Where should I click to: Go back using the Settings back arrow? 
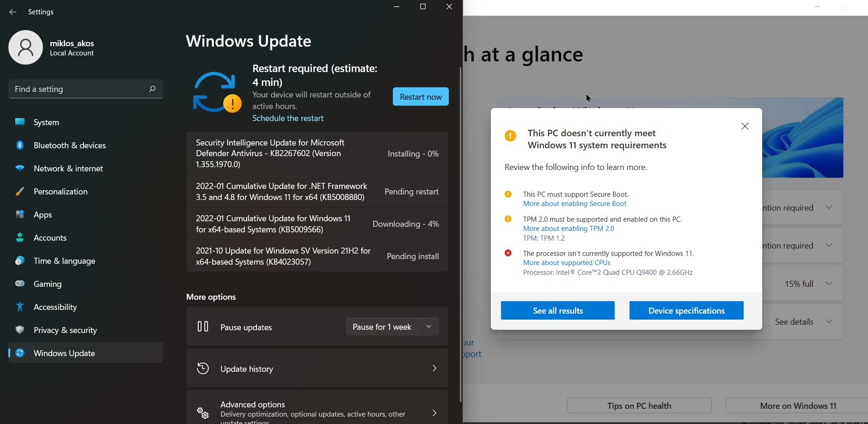coord(13,12)
